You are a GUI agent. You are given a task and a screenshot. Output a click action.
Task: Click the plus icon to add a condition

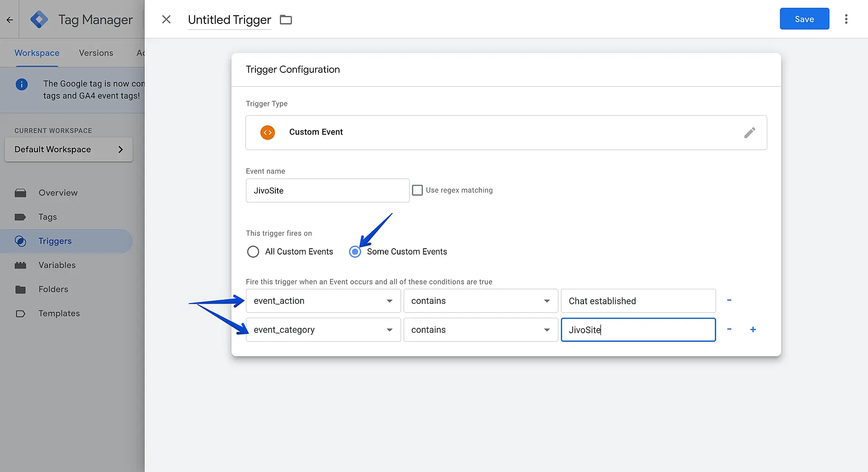[753, 330]
